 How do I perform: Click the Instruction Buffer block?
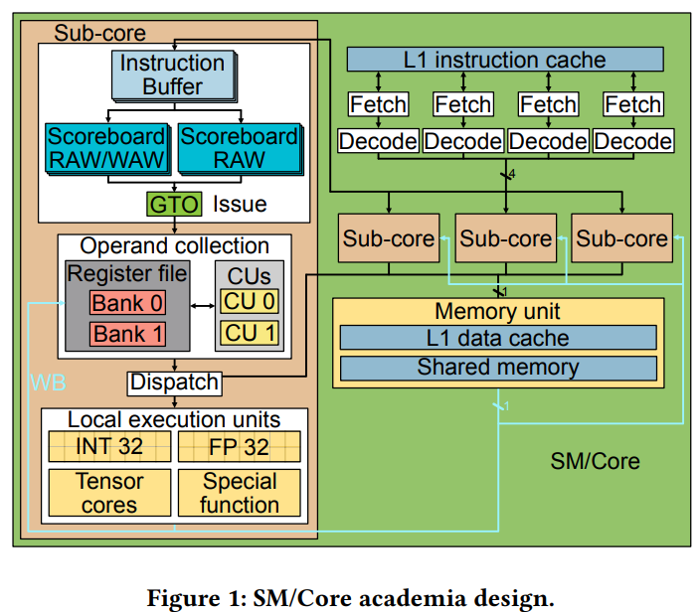(174, 76)
